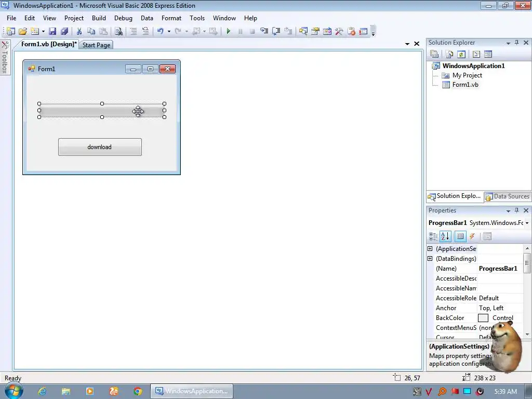This screenshot has width=532, height=399.
Task: Toggle auto-hide pin on Properties panel
Action: (517, 210)
